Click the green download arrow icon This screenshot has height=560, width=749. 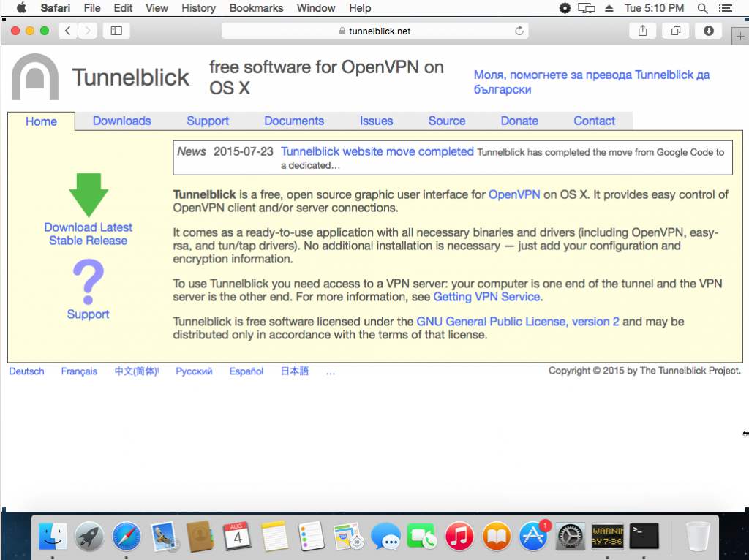(89, 194)
